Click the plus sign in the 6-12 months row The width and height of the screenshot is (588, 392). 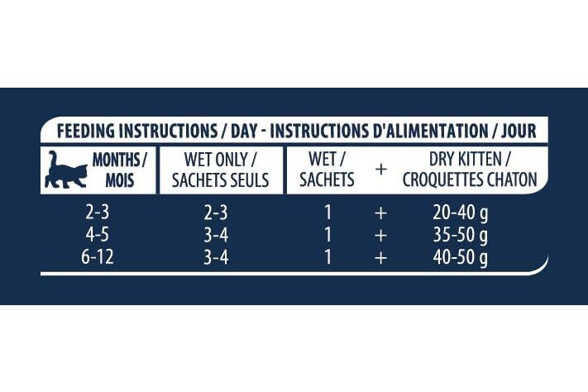[x=380, y=258]
